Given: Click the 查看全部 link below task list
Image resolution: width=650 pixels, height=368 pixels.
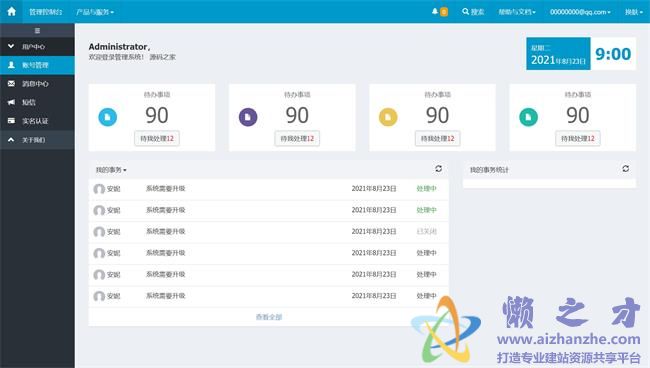Looking at the screenshot, I should tap(269, 317).
